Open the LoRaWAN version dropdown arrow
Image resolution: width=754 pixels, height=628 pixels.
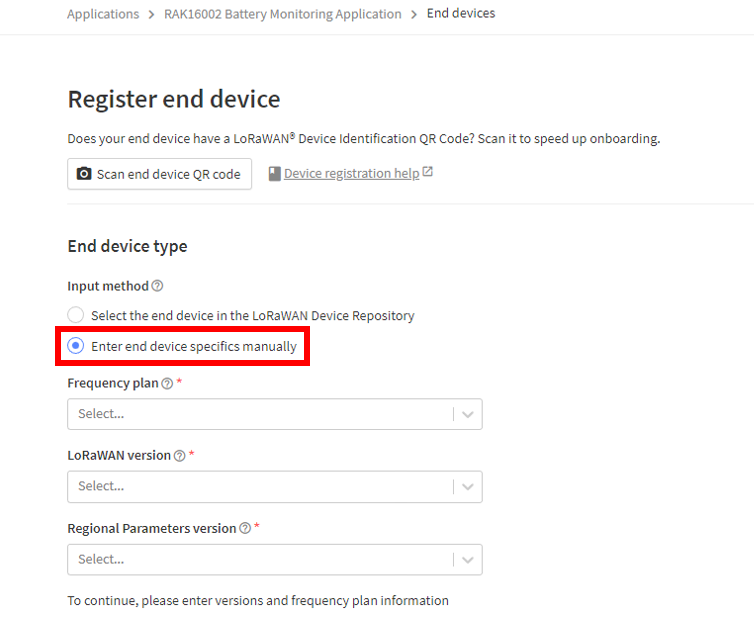[468, 487]
